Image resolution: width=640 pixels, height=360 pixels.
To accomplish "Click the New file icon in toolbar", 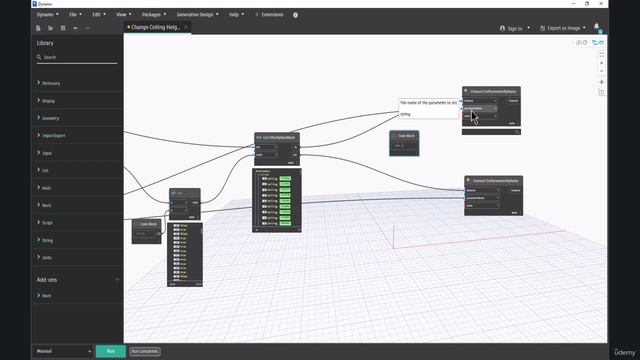I will click(x=38, y=28).
